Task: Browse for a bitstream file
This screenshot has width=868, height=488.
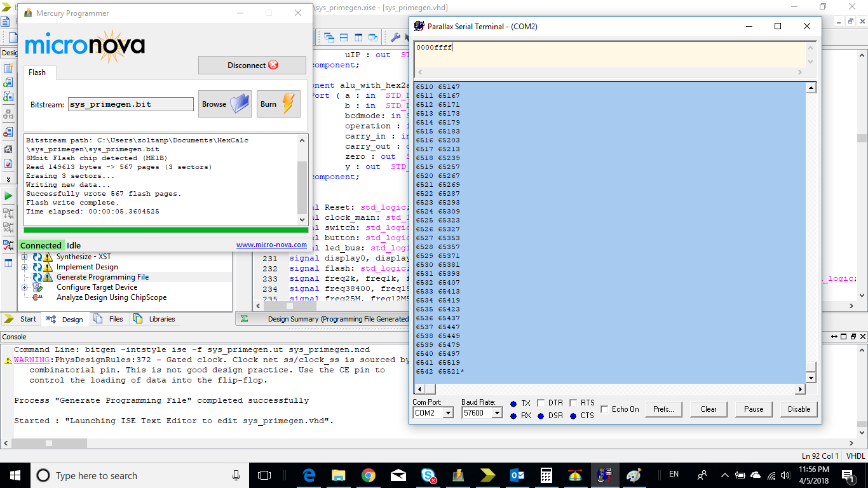Action: (225, 104)
